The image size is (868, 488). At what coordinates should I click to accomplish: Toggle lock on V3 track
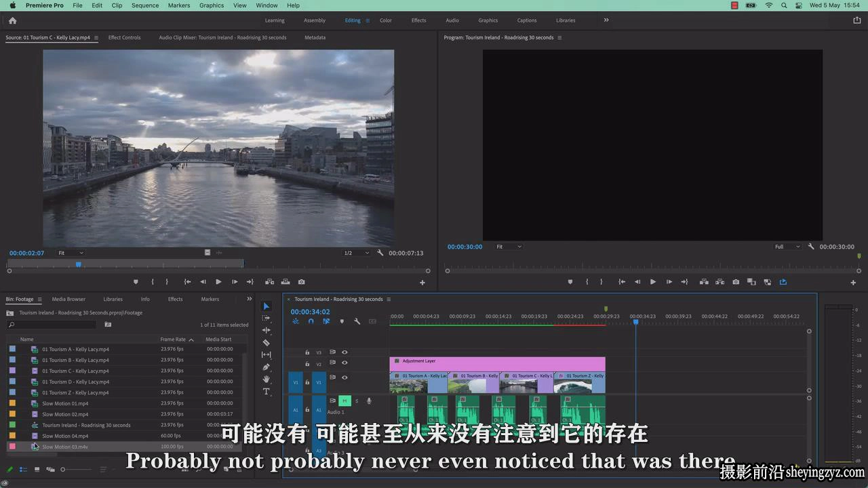point(307,352)
